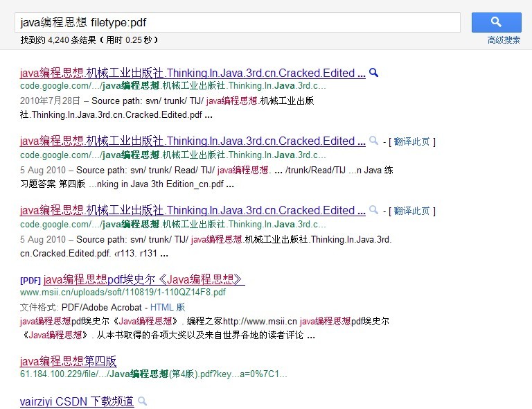
Task: Click the preview magnifier of the Read/TIJ result
Action: pyautogui.click(x=373, y=141)
